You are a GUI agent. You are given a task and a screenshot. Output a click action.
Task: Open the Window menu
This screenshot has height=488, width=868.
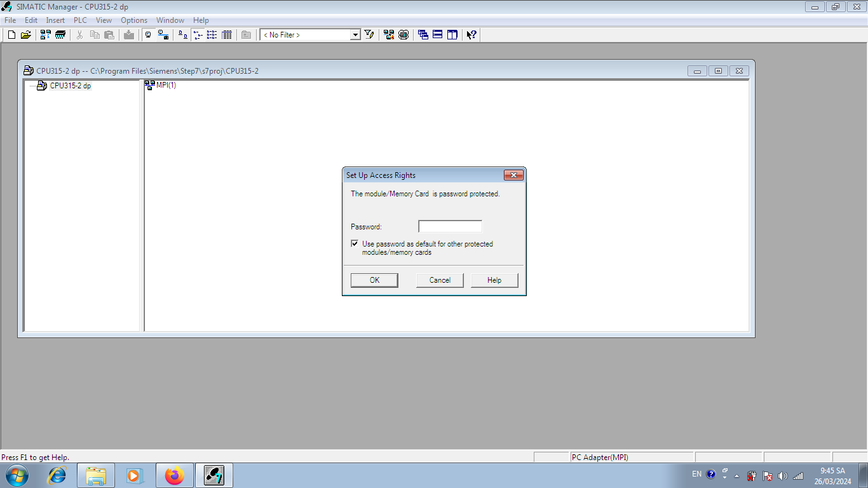pos(170,20)
